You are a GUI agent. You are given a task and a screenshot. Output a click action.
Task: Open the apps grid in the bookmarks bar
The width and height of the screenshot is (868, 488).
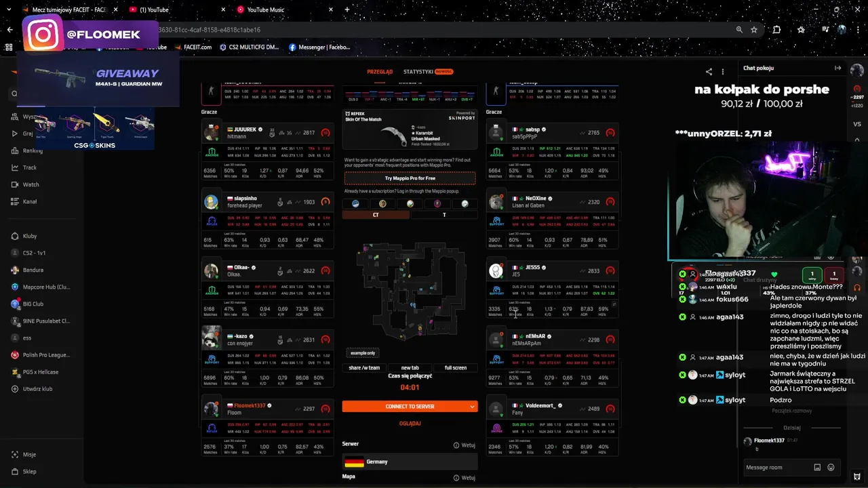[x=9, y=47]
